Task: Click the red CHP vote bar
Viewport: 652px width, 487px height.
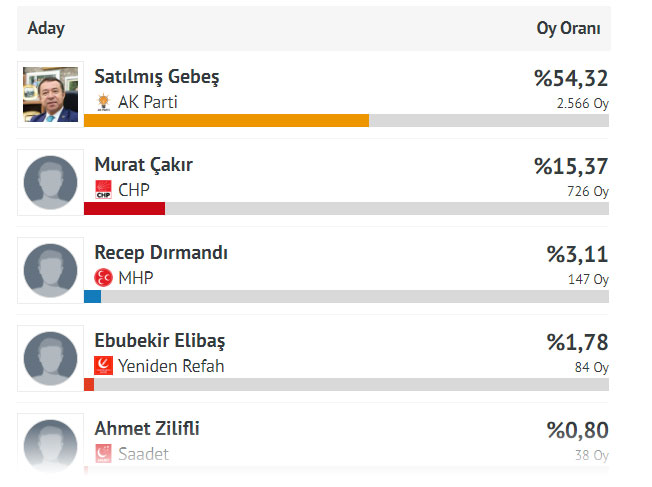Action: pos(124,208)
